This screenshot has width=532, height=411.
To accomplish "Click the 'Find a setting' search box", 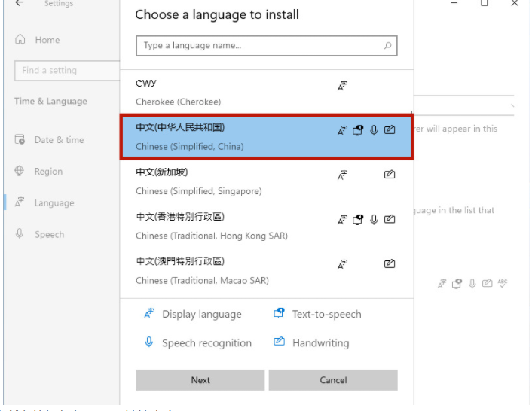I will click(x=66, y=71).
